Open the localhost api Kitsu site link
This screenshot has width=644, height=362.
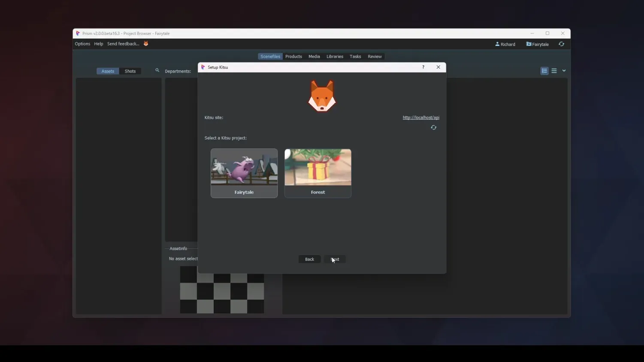[421, 118]
